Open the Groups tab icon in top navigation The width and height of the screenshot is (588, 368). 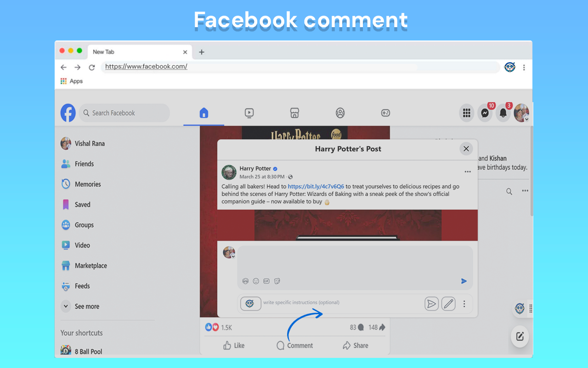[340, 113]
